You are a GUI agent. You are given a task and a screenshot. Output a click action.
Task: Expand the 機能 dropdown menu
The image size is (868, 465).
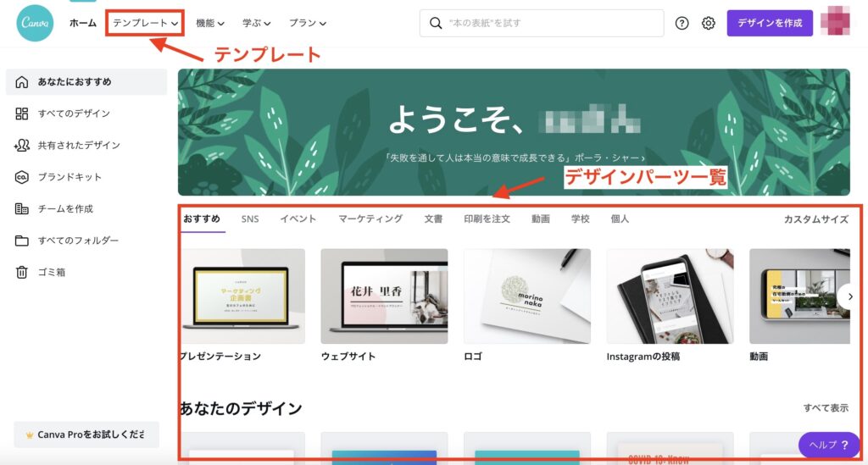[x=210, y=23]
